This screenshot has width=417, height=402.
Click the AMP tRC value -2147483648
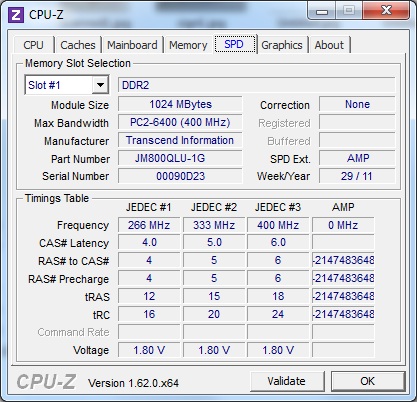343,314
